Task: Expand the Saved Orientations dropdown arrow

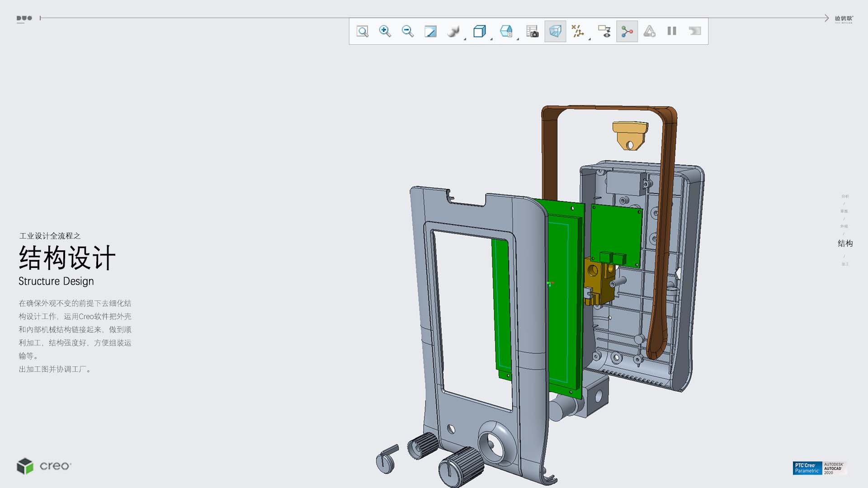Action: point(491,39)
